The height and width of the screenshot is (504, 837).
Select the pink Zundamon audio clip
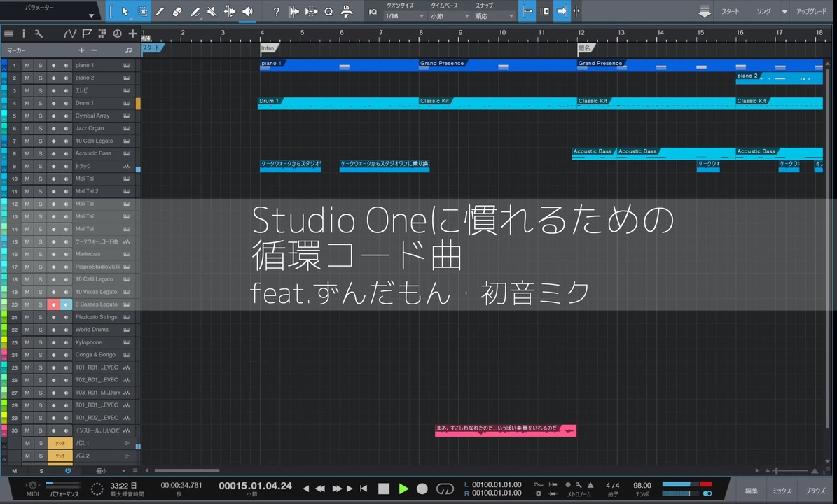[506, 430]
